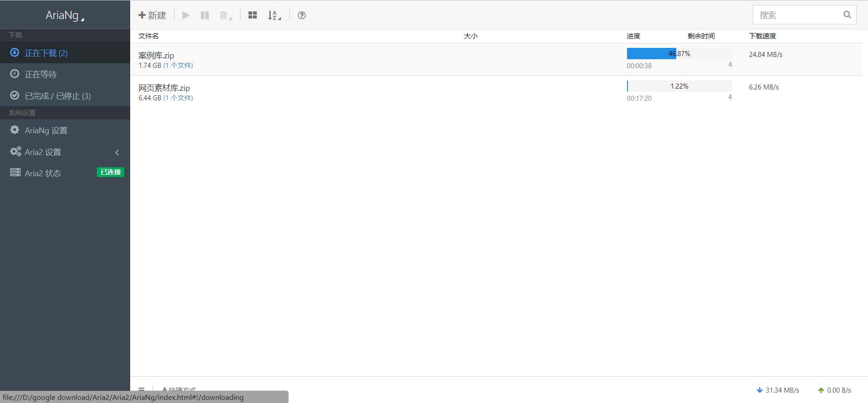Click the checkmark icon beside 已完成
The image size is (868, 403).
(14, 95)
